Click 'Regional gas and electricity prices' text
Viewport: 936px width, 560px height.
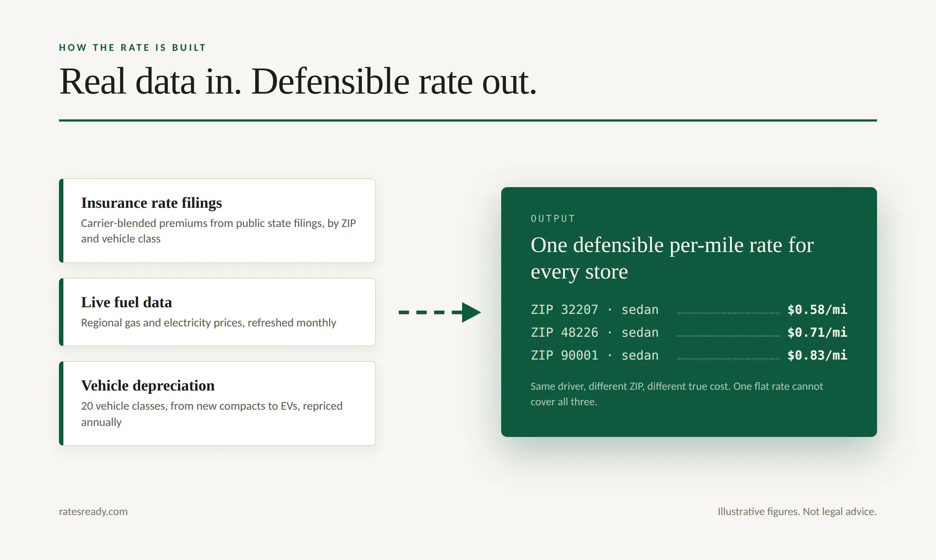point(208,323)
